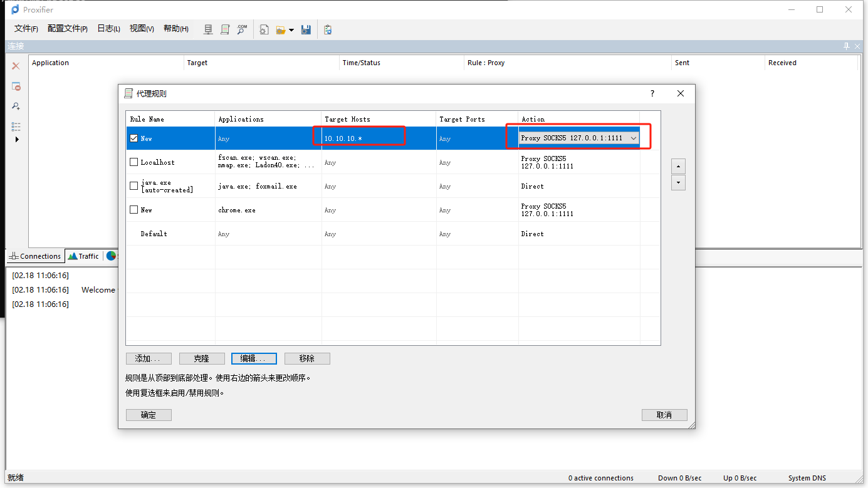Open the 配置文件(P) menu

[x=67, y=29]
